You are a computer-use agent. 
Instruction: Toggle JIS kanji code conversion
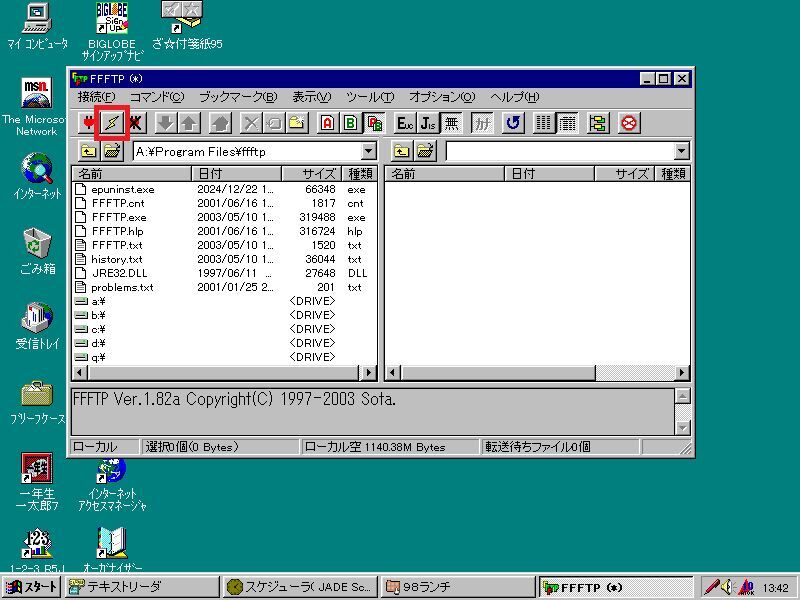click(x=428, y=123)
